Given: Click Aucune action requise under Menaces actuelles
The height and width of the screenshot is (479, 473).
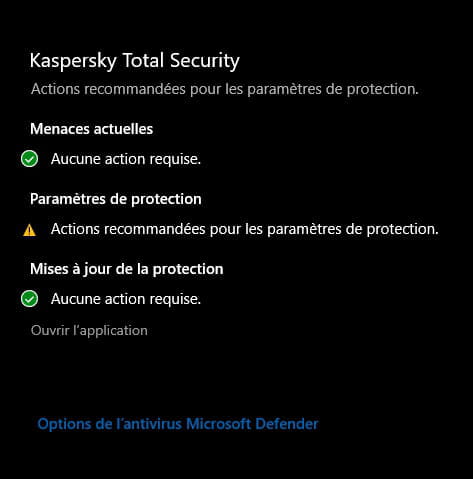Looking at the screenshot, I should point(126,159).
